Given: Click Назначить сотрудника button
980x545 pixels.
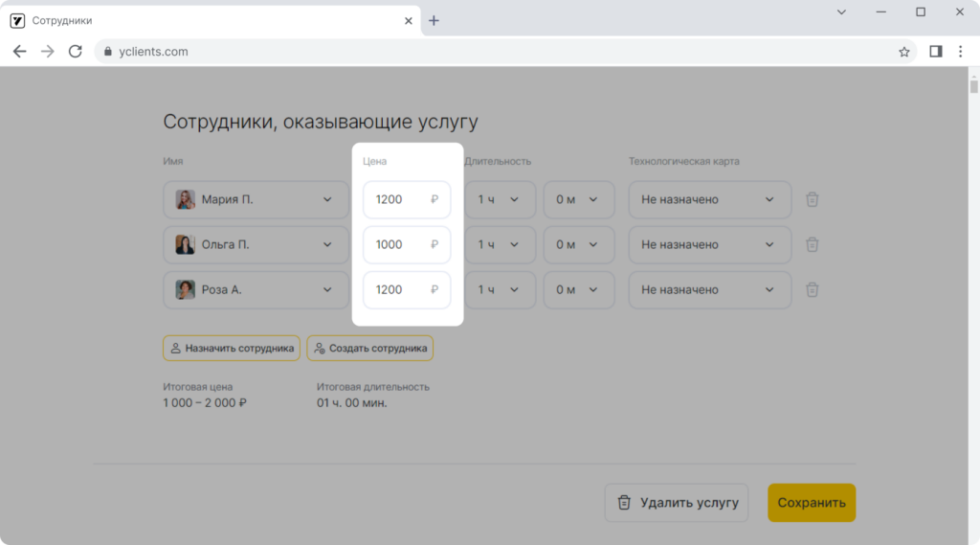Looking at the screenshot, I should (x=232, y=348).
